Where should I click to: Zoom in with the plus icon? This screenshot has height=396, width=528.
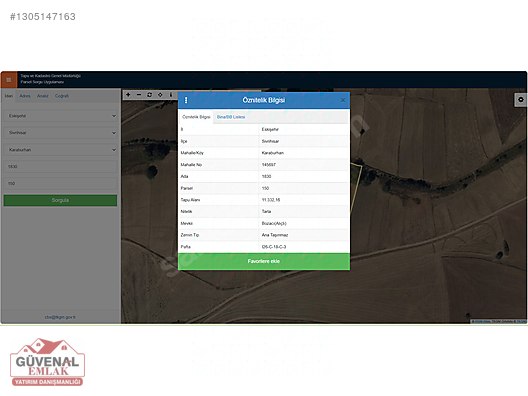click(x=128, y=95)
